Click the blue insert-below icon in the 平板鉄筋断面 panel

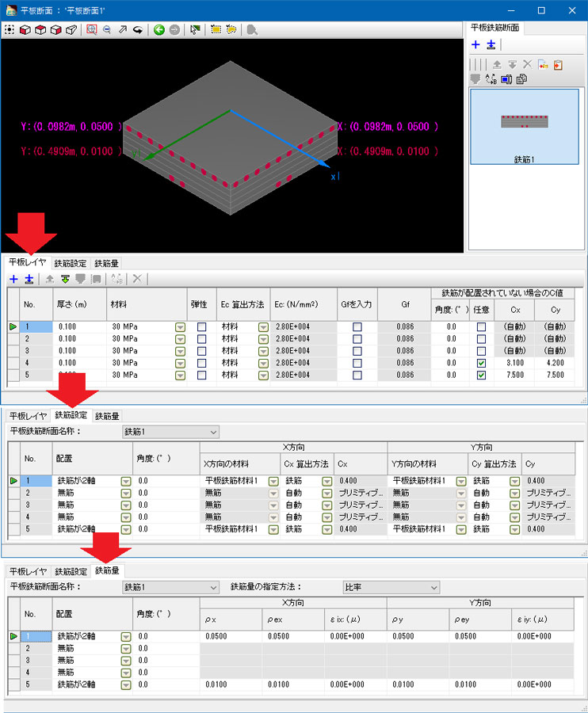(491, 44)
